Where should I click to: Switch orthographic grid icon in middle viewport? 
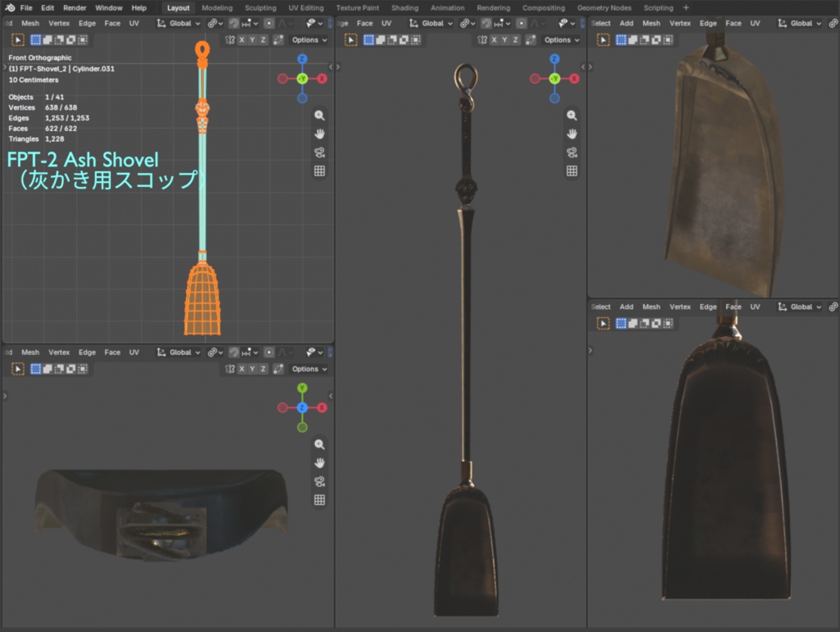click(572, 171)
